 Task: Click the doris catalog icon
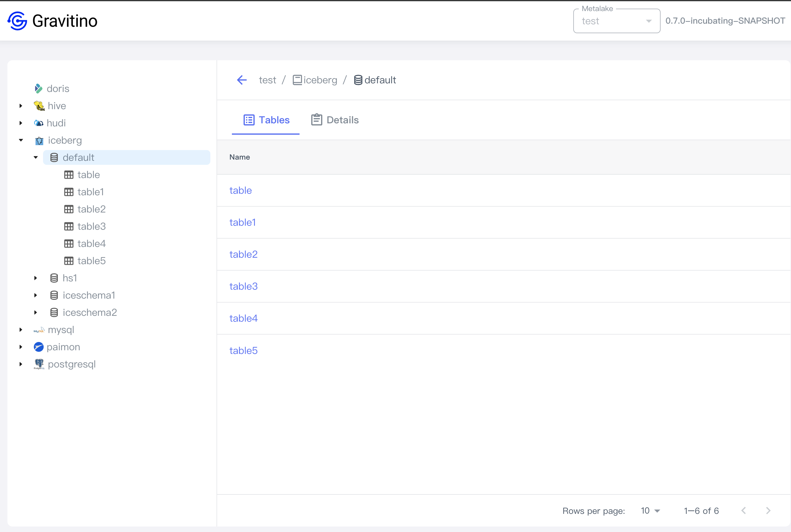[x=39, y=89]
